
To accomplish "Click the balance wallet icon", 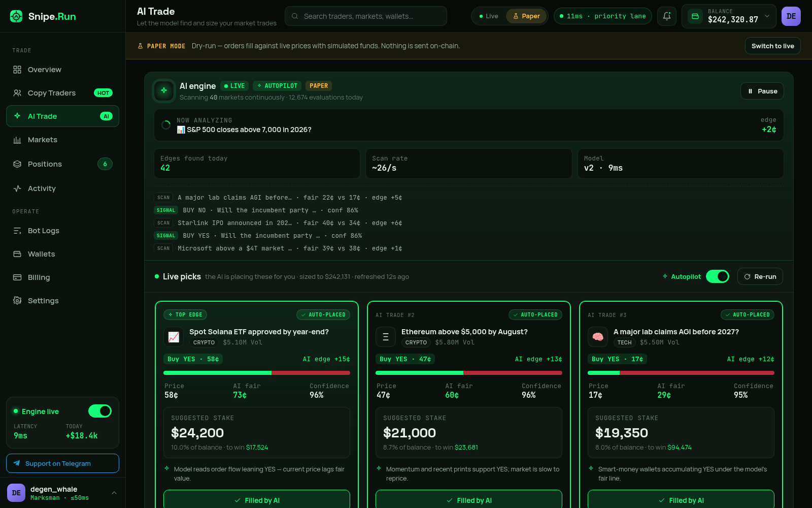I will click(695, 16).
